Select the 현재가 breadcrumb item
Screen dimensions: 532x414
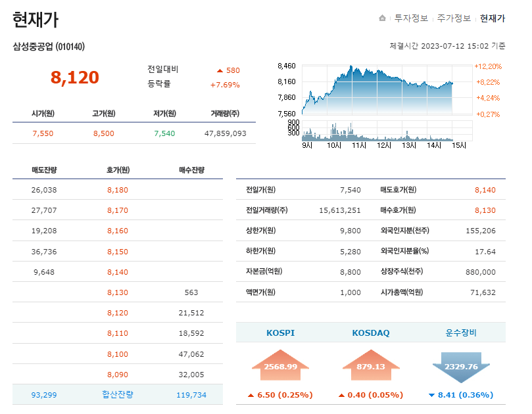pyautogui.click(x=493, y=18)
